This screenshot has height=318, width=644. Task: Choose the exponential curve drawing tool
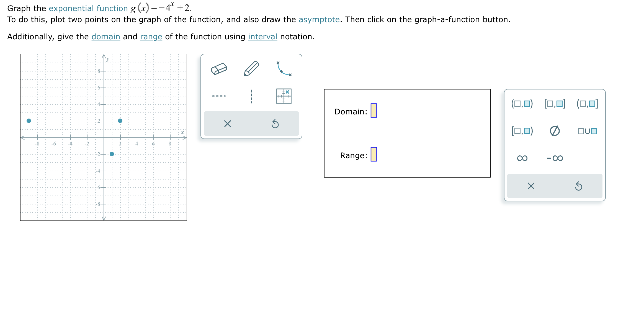coord(283,69)
